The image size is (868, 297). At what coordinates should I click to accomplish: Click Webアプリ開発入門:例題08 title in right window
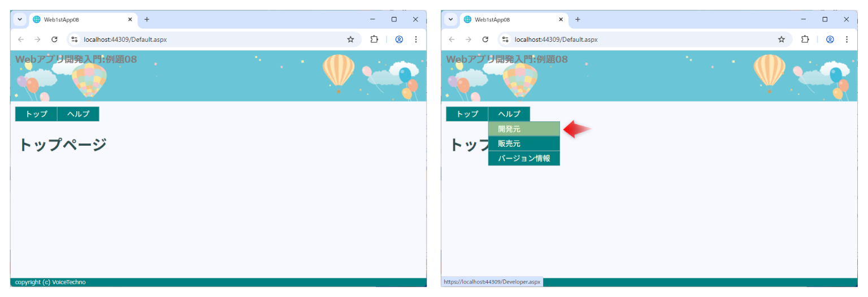(507, 59)
